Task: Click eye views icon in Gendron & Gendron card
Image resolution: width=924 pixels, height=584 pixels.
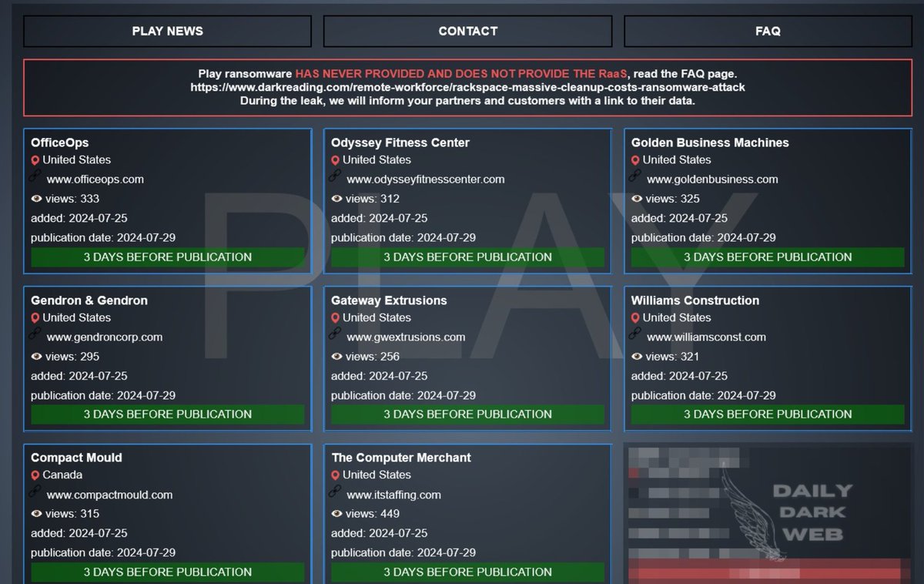Action: pos(36,357)
